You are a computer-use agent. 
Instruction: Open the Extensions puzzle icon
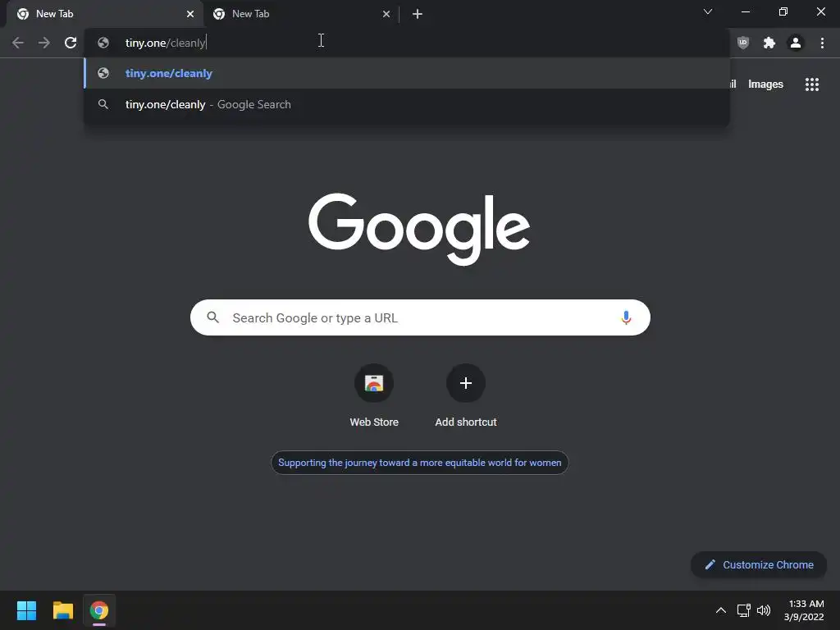[x=769, y=43]
